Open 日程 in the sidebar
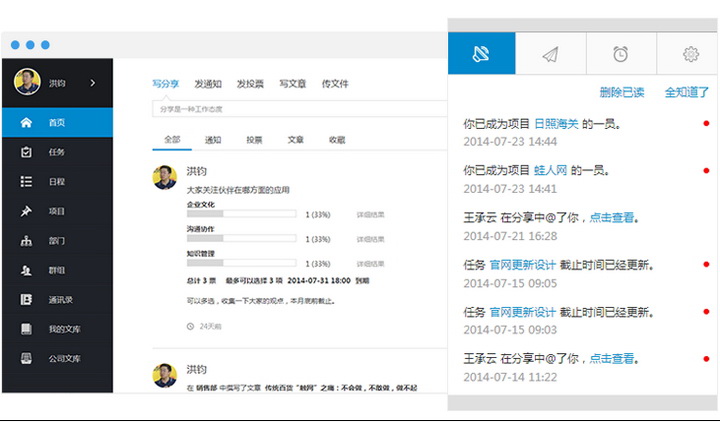 click(x=57, y=181)
